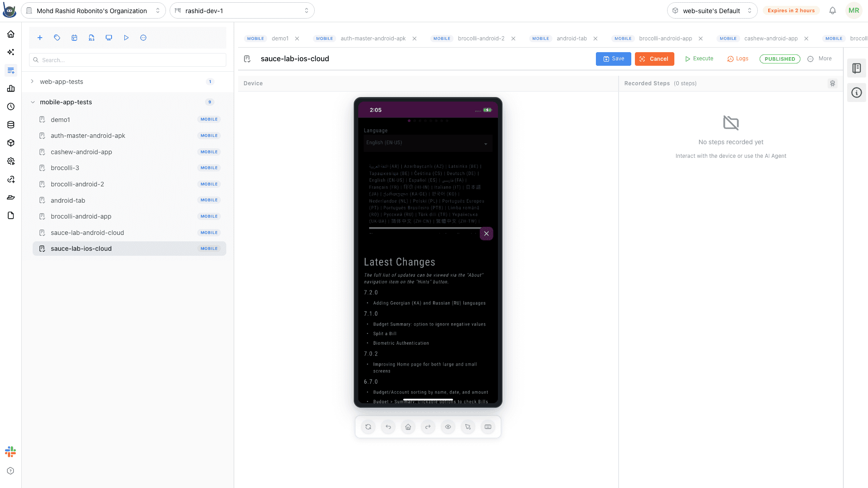The width and height of the screenshot is (868, 488).
Task: Click the Execute button
Action: 699,59
